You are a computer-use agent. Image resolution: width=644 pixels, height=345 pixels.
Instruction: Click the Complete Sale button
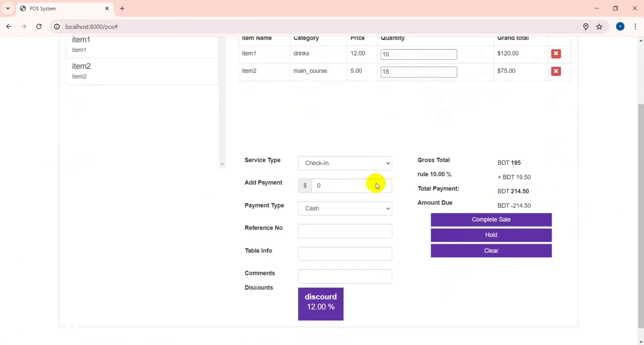pyautogui.click(x=491, y=220)
